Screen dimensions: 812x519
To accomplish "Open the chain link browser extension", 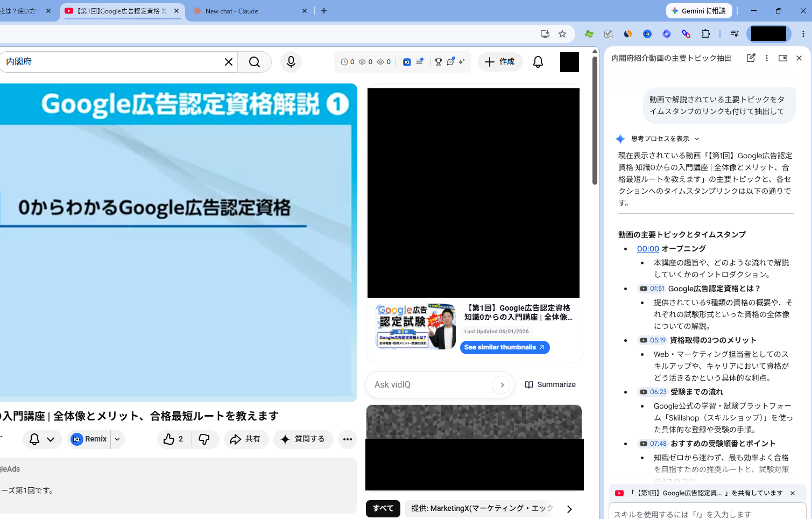I will (x=686, y=34).
